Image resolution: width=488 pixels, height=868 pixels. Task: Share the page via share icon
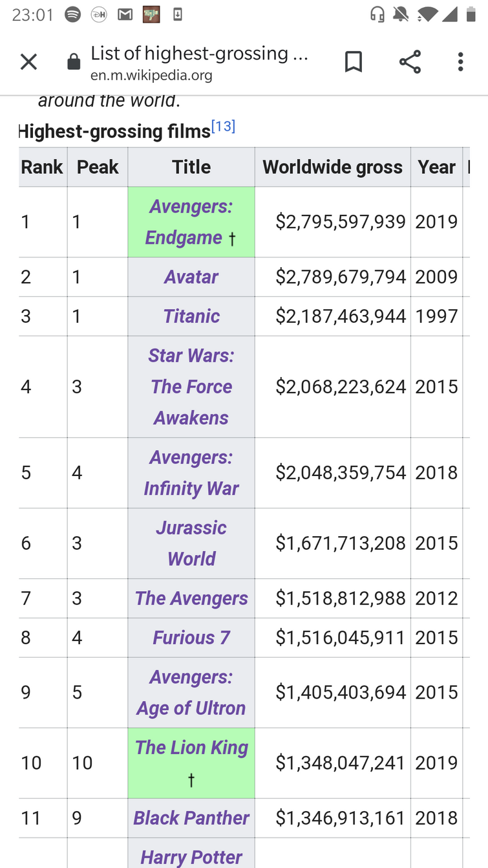410,62
